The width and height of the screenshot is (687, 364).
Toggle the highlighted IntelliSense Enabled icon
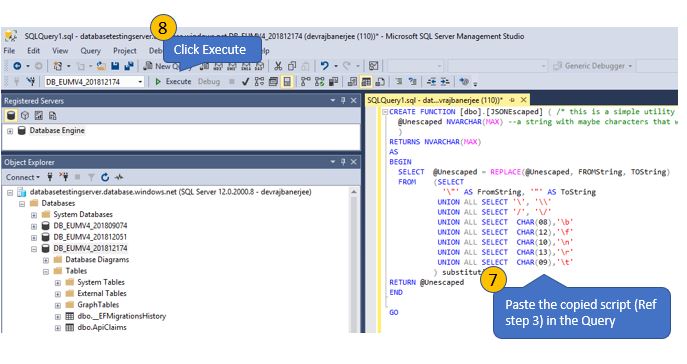coord(287,81)
